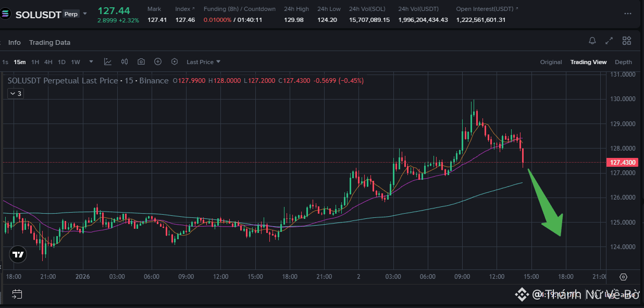
Task: Click the Open Interest value 1,222,561,601.31
Action: (480, 20)
